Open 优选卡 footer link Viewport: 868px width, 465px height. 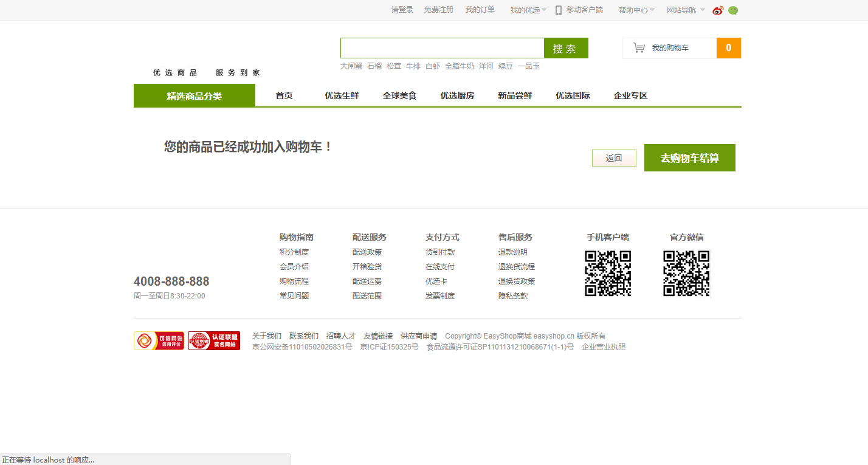[x=436, y=281]
